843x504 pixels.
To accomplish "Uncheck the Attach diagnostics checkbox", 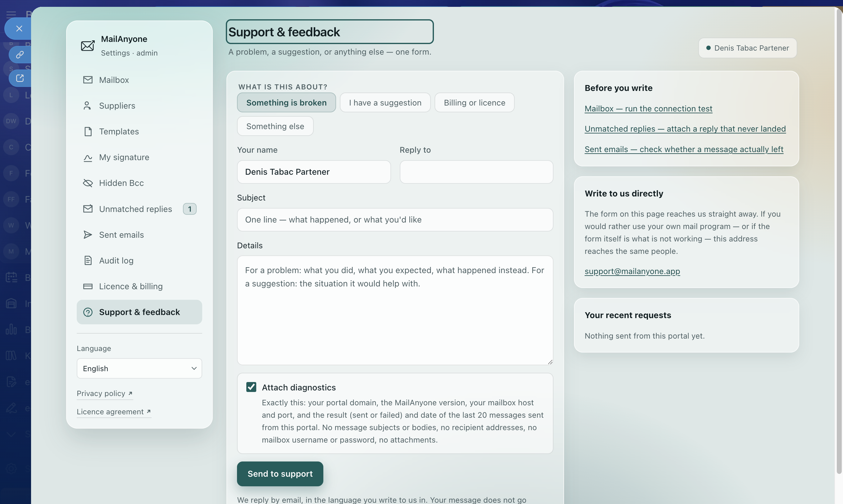I will (x=251, y=387).
